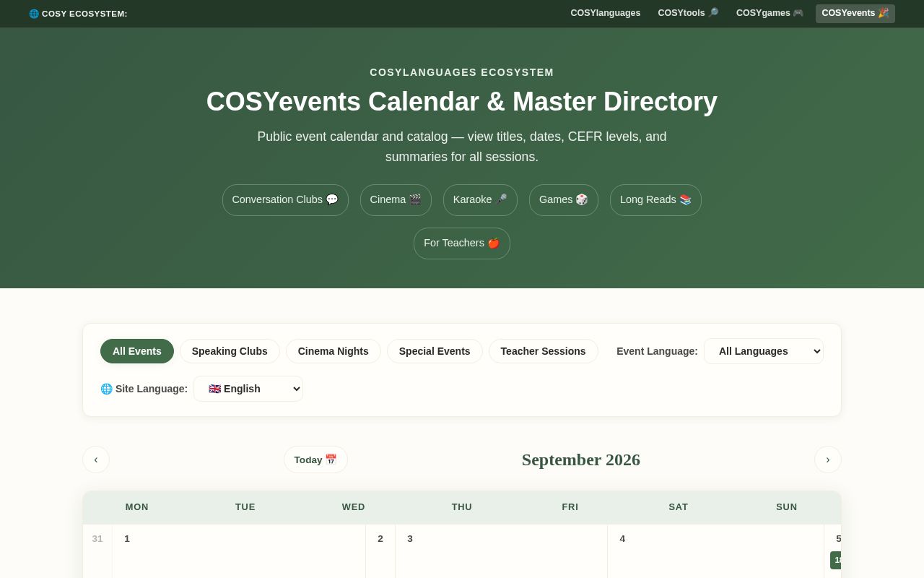Click the WED column header
This screenshot has height=578, width=924.
tap(354, 507)
